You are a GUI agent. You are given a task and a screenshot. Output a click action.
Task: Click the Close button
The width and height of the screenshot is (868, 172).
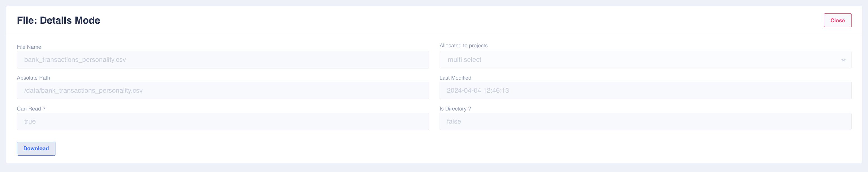[837, 21]
